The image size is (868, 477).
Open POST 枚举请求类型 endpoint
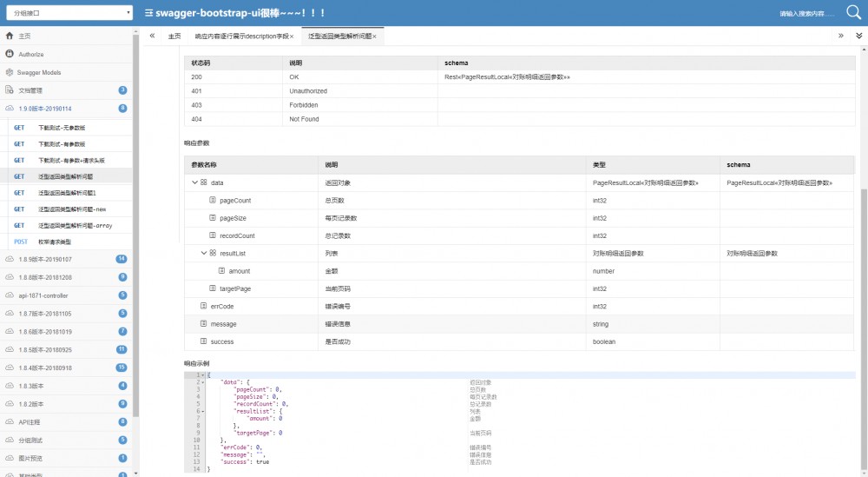click(69, 242)
